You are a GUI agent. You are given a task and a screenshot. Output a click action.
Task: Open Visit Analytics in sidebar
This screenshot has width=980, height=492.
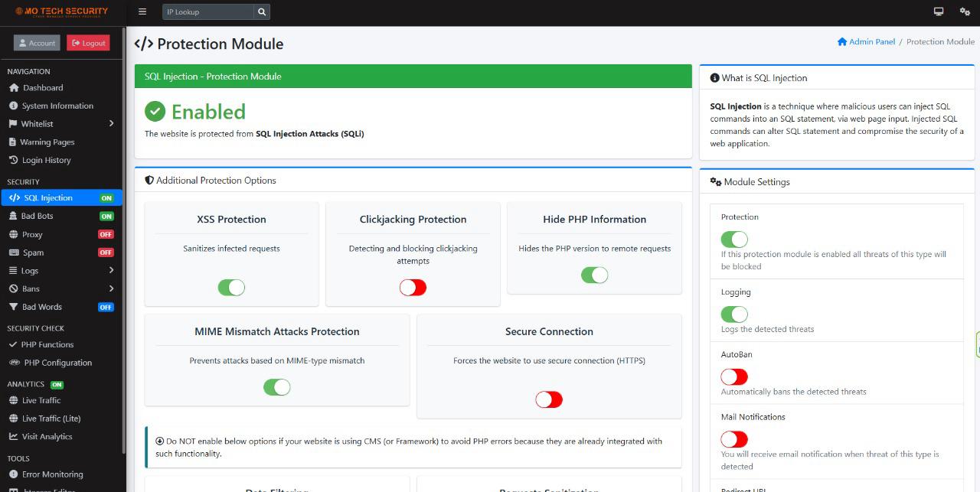point(61,436)
